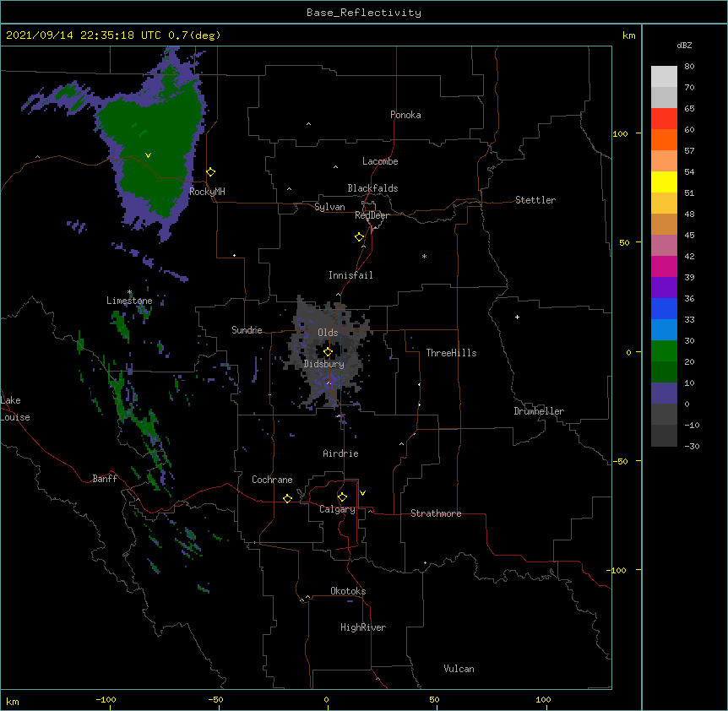Pick the purple 36-39 dBZ legend swatch

point(664,287)
